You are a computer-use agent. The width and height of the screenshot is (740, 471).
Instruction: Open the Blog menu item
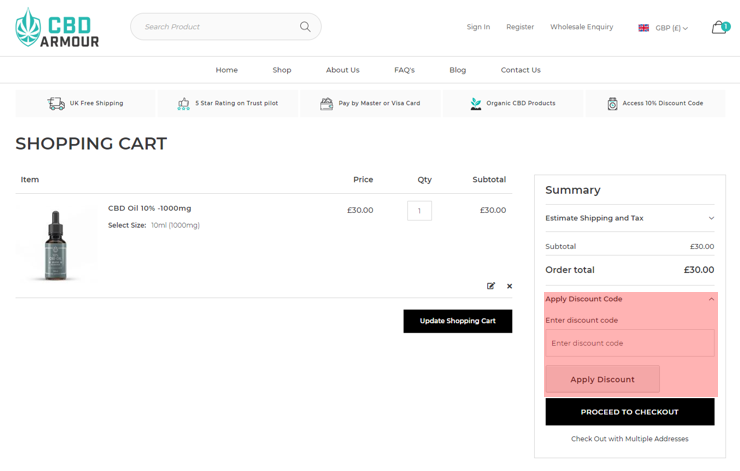[457, 70]
